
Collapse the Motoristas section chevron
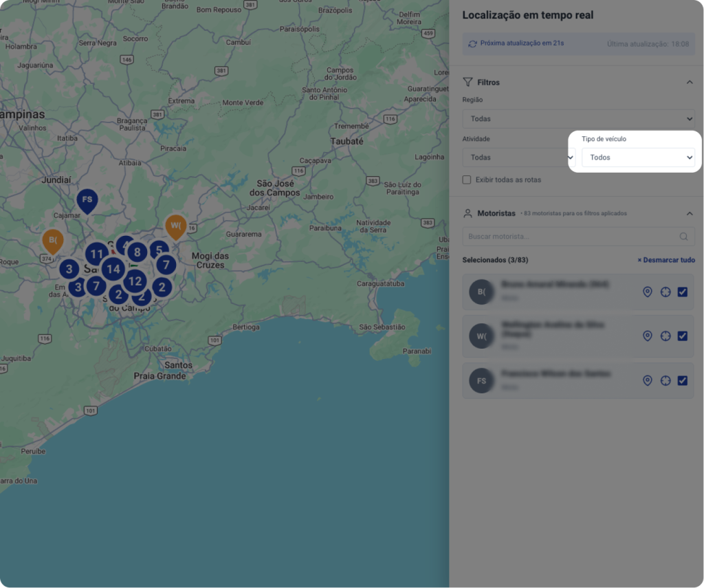point(690,213)
